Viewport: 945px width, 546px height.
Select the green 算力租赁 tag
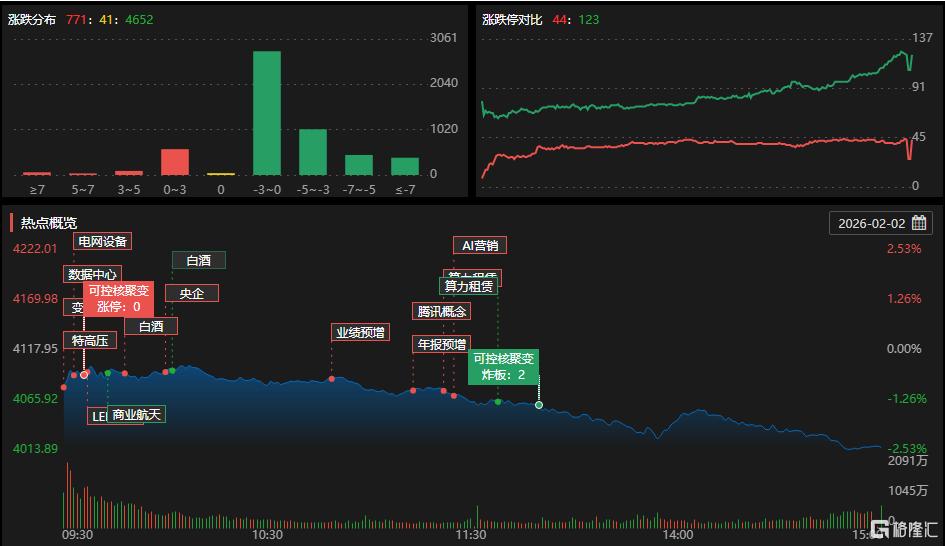point(469,286)
